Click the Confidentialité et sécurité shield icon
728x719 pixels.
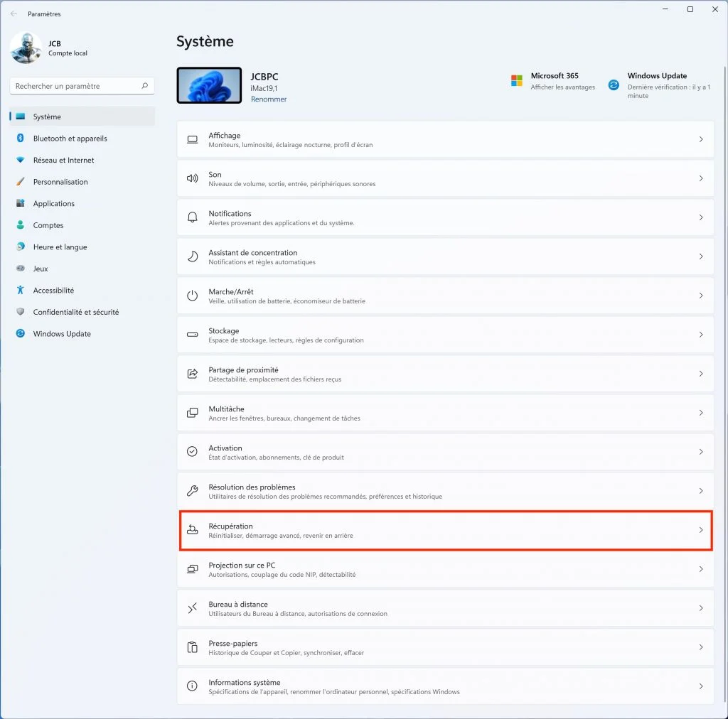(21, 312)
